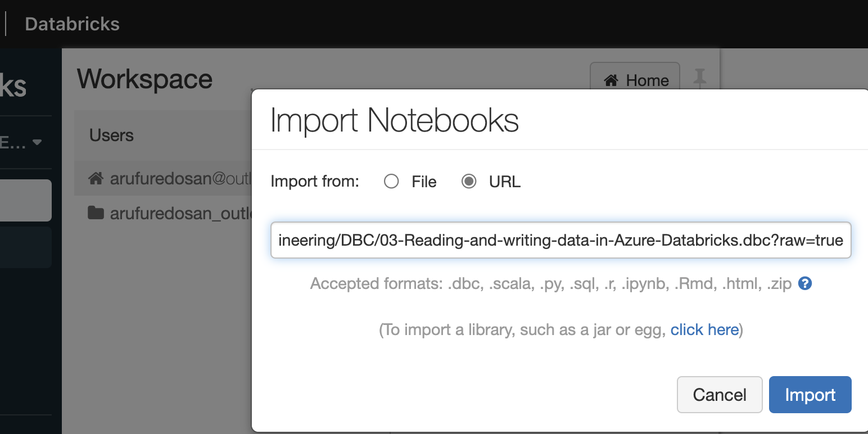Click the URL input field
Image resolution: width=868 pixels, height=434 pixels.
coord(560,241)
